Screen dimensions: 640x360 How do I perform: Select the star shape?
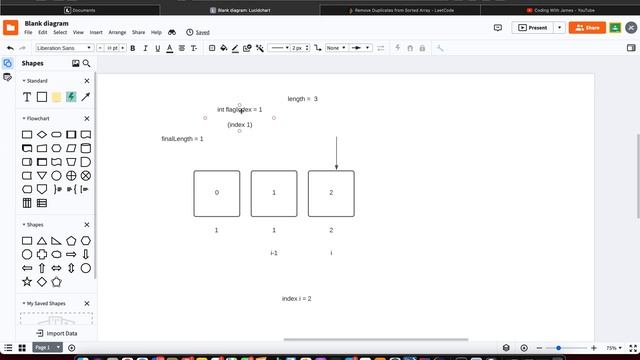click(x=27, y=282)
